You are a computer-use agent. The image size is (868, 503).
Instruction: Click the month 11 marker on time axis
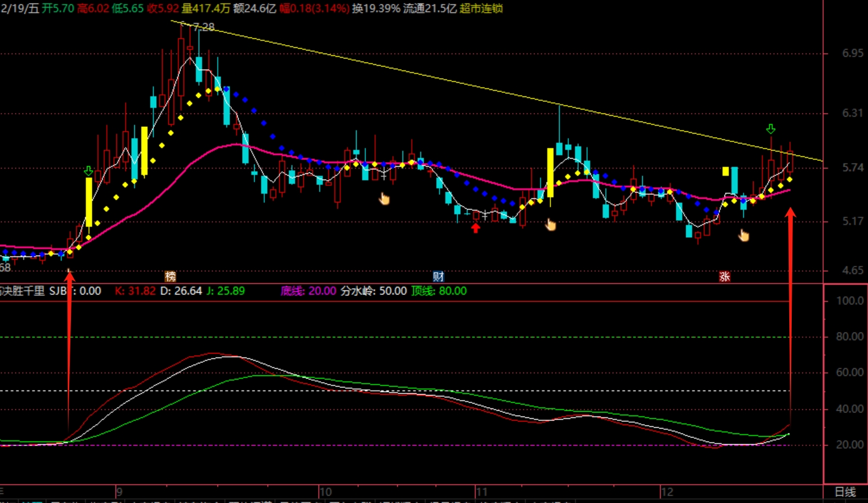(482, 492)
